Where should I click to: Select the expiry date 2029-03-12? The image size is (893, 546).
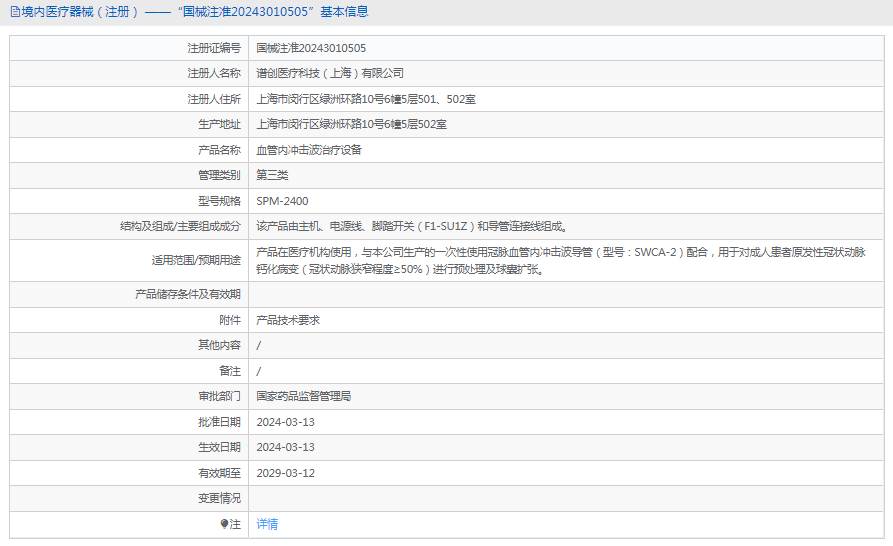click(x=285, y=473)
